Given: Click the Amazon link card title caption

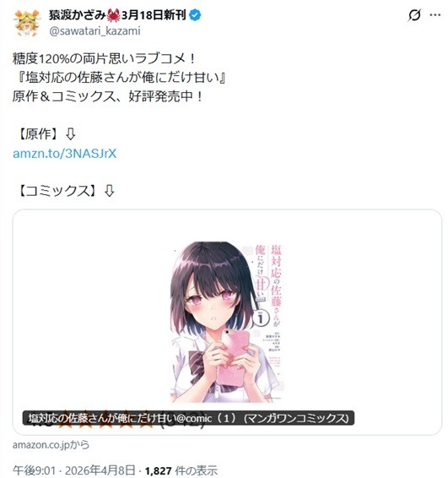Looking at the screenshot, I should pyautogui.click(x=188, y=418).
